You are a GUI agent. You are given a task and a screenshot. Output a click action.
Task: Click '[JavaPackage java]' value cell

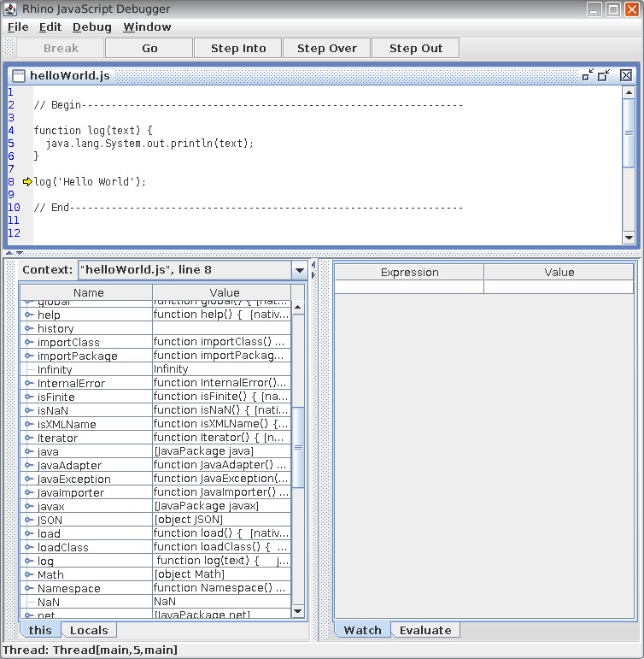pyautogui.click(x=222, y=451)
